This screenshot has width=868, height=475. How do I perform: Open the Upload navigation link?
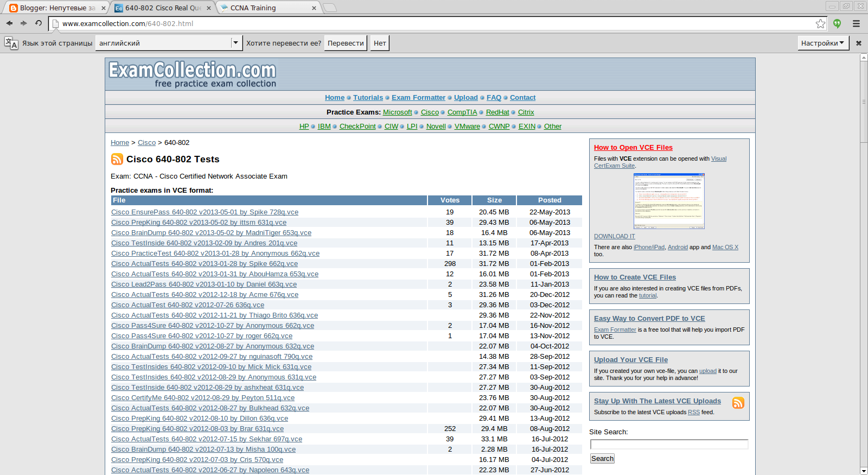coord(466,98)
